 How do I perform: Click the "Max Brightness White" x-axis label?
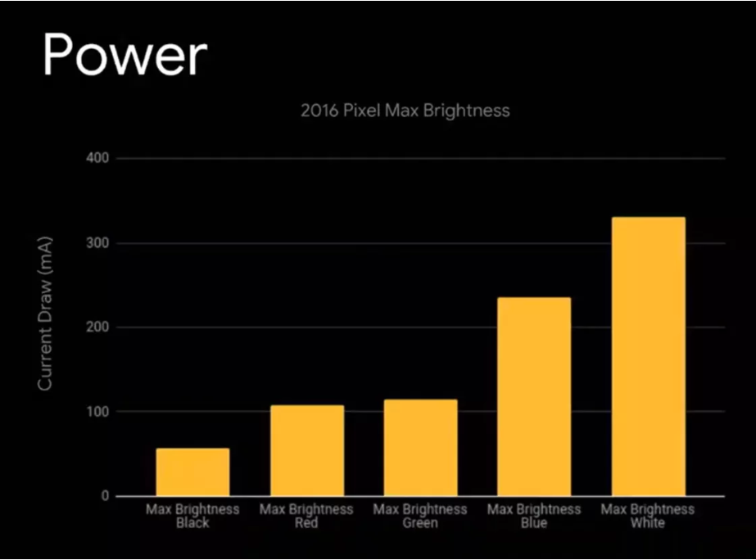tap(647, 516)
